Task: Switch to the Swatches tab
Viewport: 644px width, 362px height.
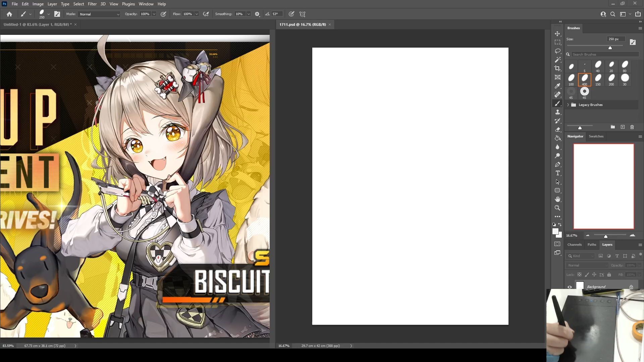Action: tap(596, 136)
